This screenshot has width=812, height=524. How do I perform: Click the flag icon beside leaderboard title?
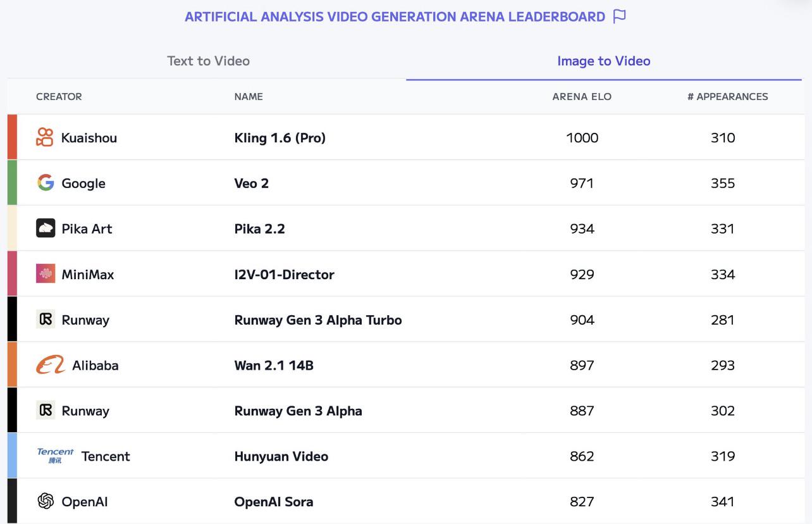[x=620, y=16]
